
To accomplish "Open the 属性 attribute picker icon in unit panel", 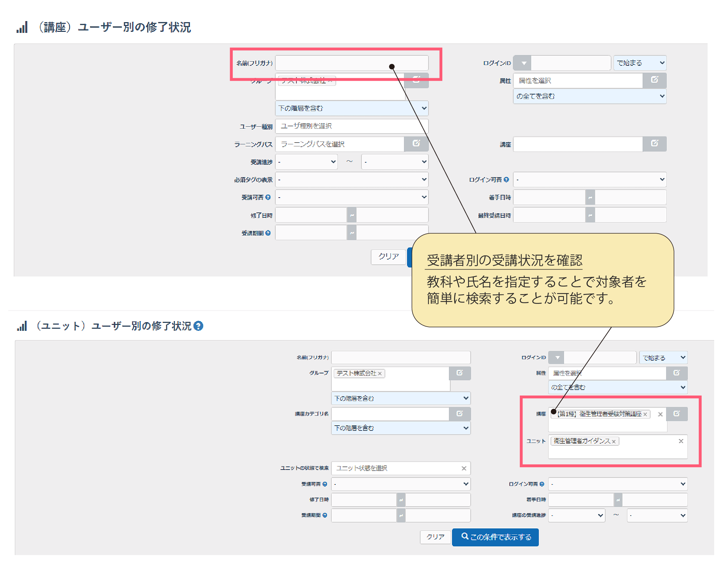I will tap(677, 373).
